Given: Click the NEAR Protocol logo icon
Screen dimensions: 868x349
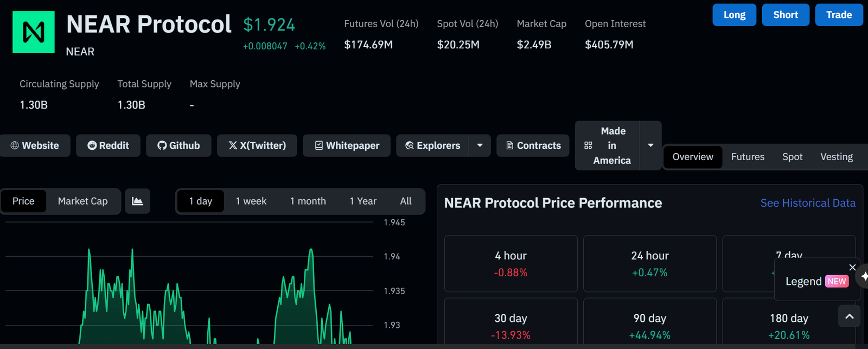Looking at the screenshot, I should pyautogui.click(x=34, y=32).
